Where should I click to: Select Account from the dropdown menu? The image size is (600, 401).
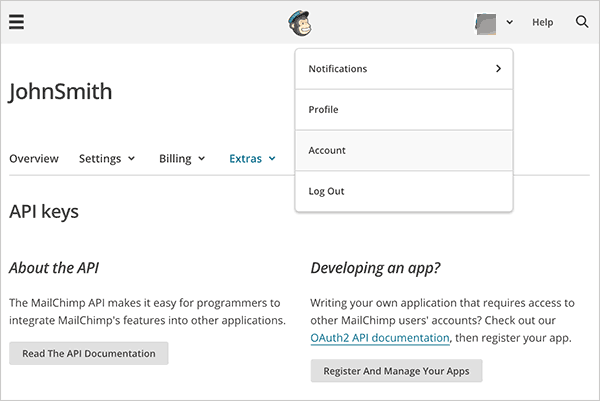click(404, 150)
